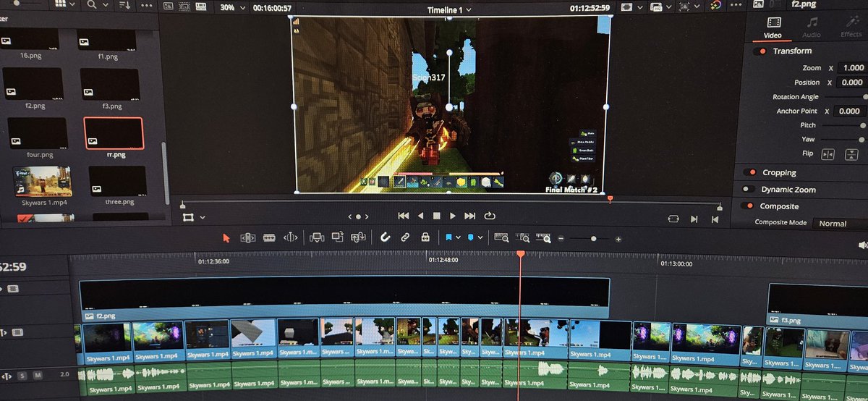868x401 pixels.
Task: Jump to first frame with skip-back button
Action: 404,216
